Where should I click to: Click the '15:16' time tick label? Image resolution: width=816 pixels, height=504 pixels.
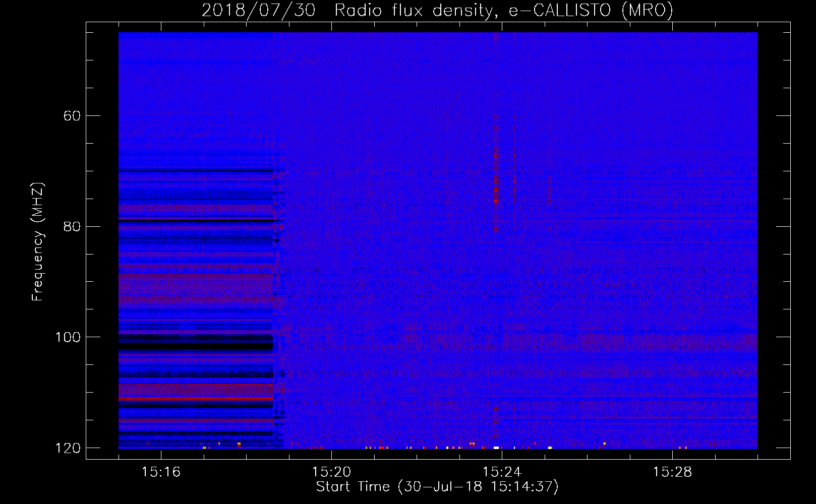tap(161, 472)
